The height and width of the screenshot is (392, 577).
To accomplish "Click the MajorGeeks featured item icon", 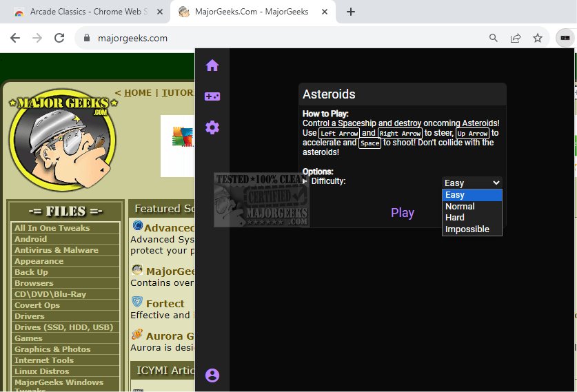I will (137, 269).
